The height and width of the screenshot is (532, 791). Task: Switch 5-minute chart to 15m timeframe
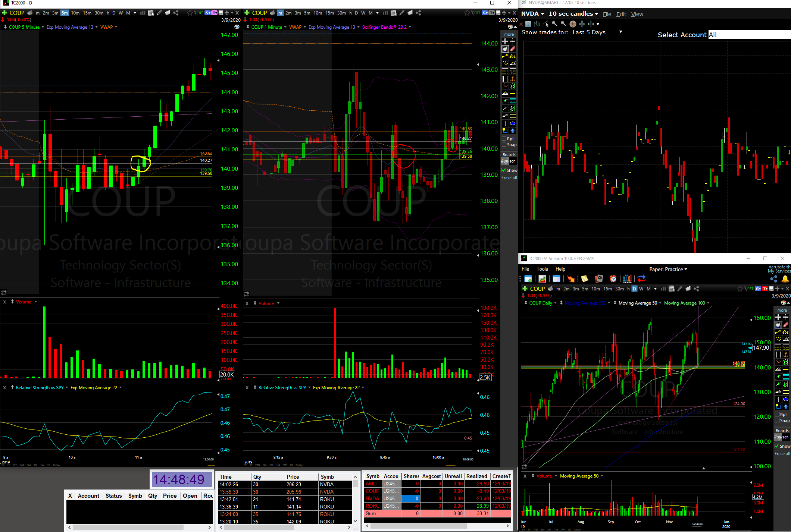pyautogui.click(x=87, y=13)
